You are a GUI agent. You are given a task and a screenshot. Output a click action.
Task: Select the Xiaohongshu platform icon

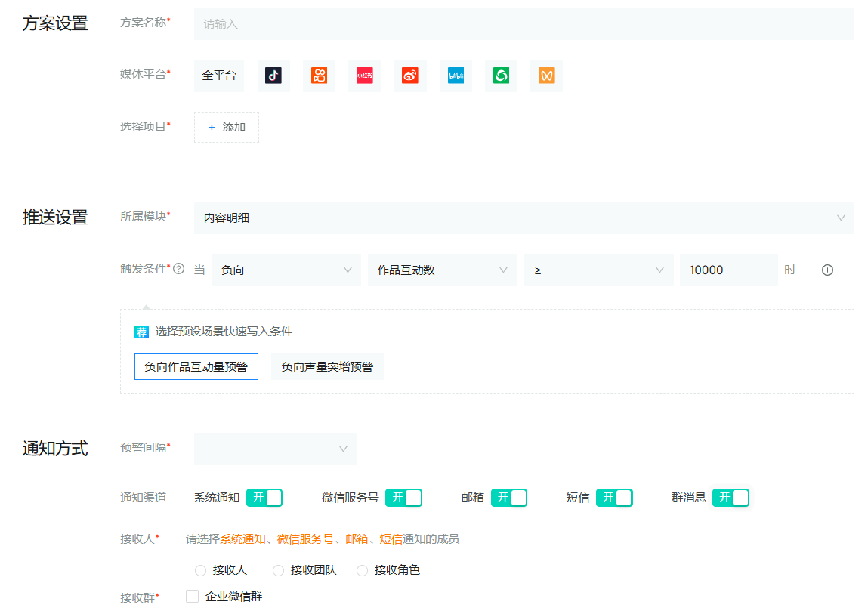[x=365, y=76]
